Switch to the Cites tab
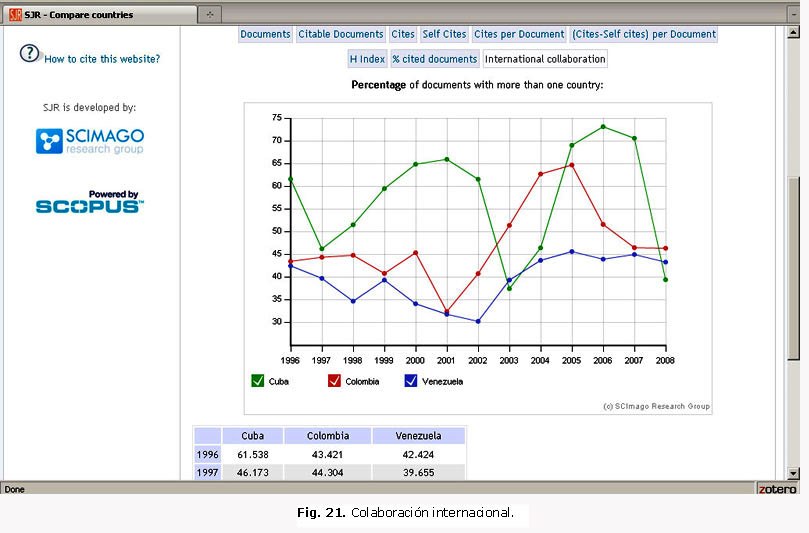Image resolution: width=809 pixels, height=533 pixels. point(403,34)
